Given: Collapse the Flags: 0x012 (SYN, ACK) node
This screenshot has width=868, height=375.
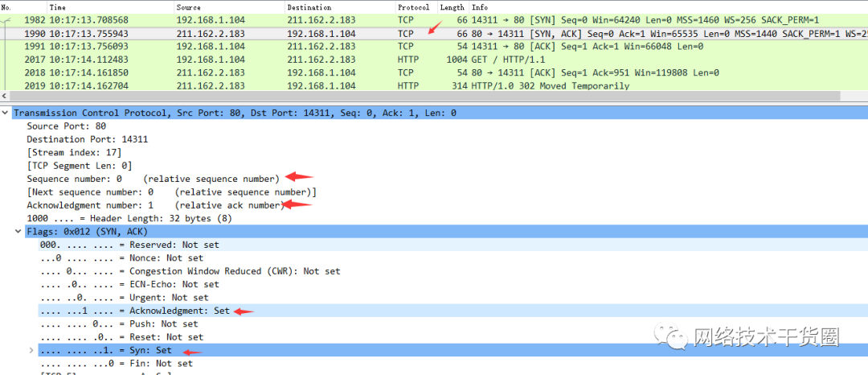Looking at the screenshot, I should [18, 232].
